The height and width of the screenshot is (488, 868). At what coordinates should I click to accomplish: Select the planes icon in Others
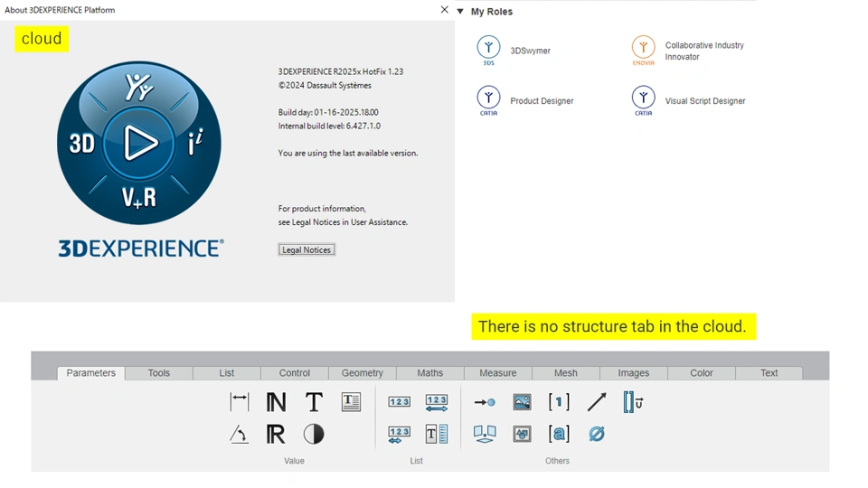485,435
